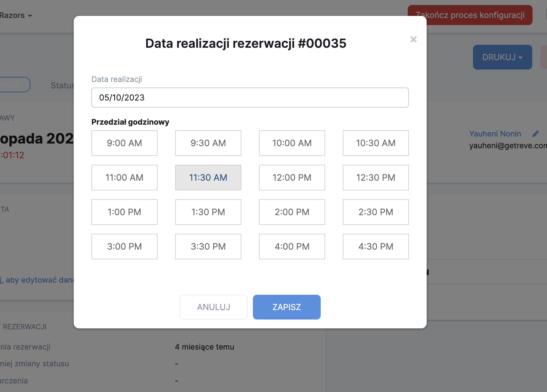Pick the 3:00 PM time slot
Screen dimensions: 547x392
124,246
